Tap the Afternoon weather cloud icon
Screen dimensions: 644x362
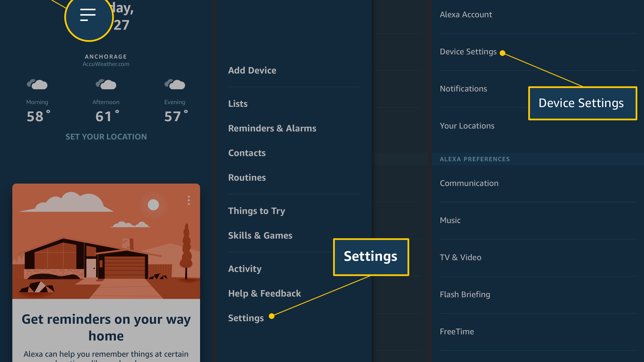click(106, 84)
